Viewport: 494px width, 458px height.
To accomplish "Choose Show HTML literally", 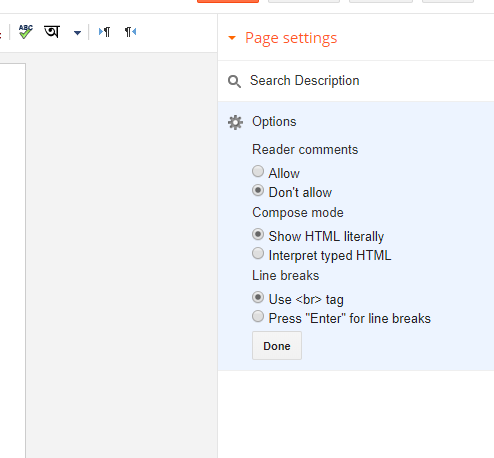I will click(x=258, y=234).
